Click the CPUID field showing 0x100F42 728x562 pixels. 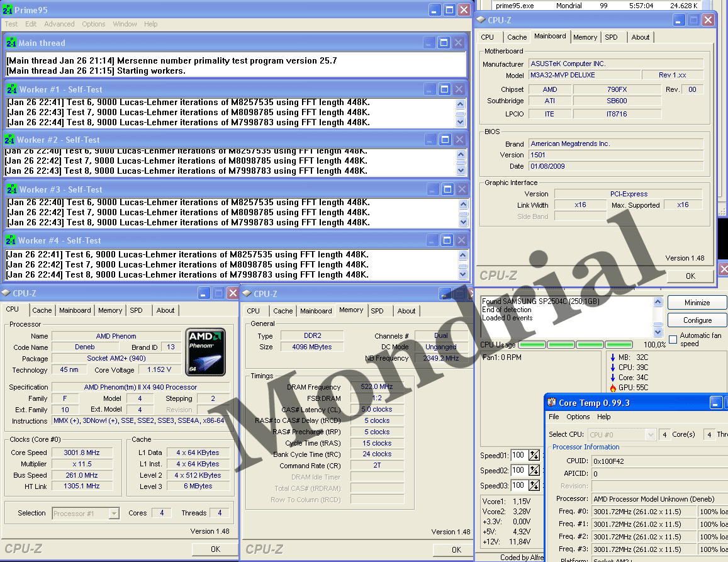pos(659,461)
